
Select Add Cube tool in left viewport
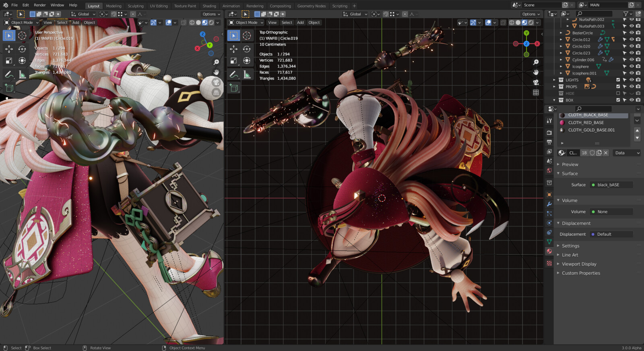(9, 88)
